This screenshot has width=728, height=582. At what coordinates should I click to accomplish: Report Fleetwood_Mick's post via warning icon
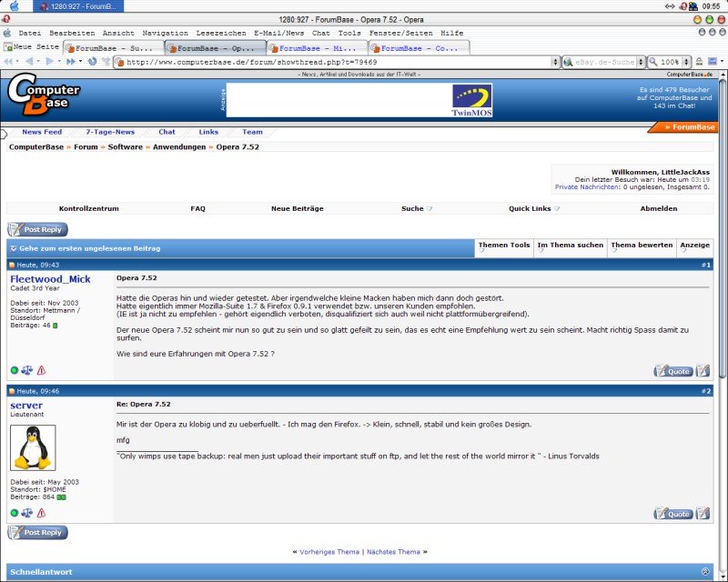click(41, 370)
